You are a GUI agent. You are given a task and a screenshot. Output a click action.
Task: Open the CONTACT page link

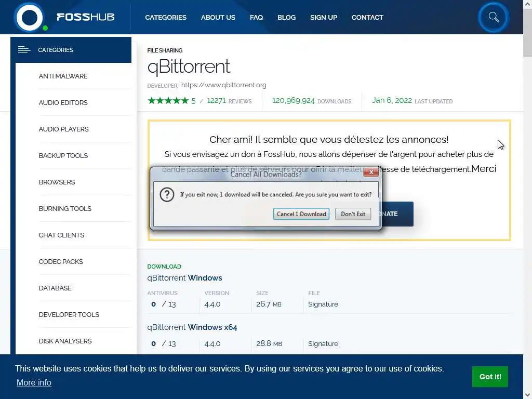[x=367, y=17]
